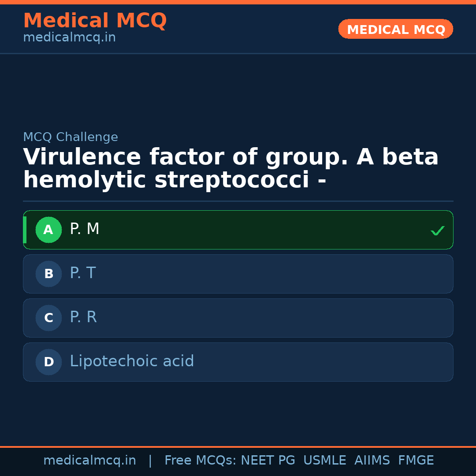Select the "Lipotechoic acid" answer text
Viewport: 476px width, 476px height.
[132, 361]
